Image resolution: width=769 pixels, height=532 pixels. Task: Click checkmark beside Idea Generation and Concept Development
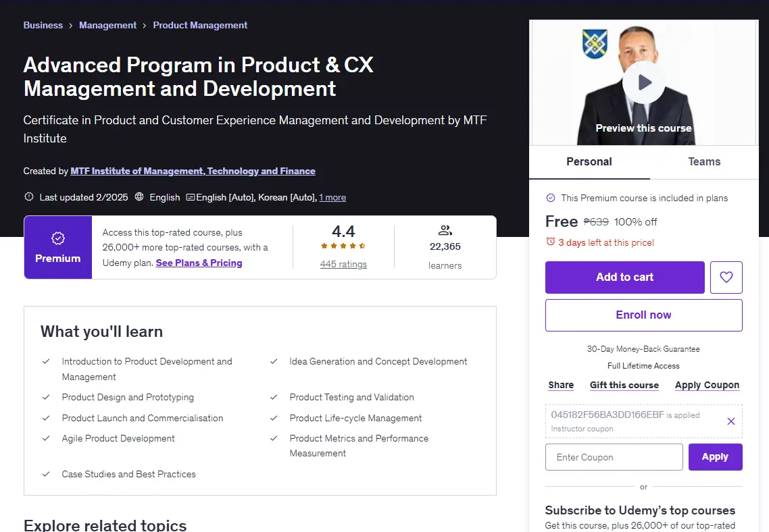[x=274, y=361]
